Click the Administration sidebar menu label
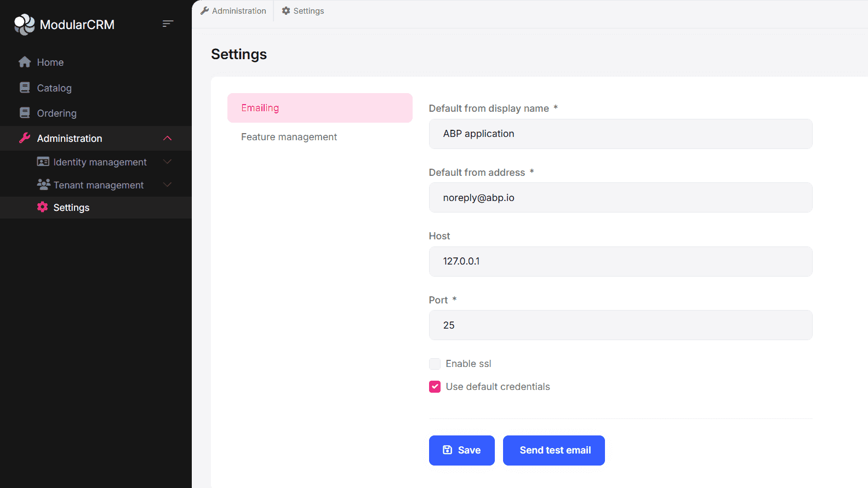Image resolution: width=868 pixels, height=488 pixels. pyautogui.click(x=70, y=139)
